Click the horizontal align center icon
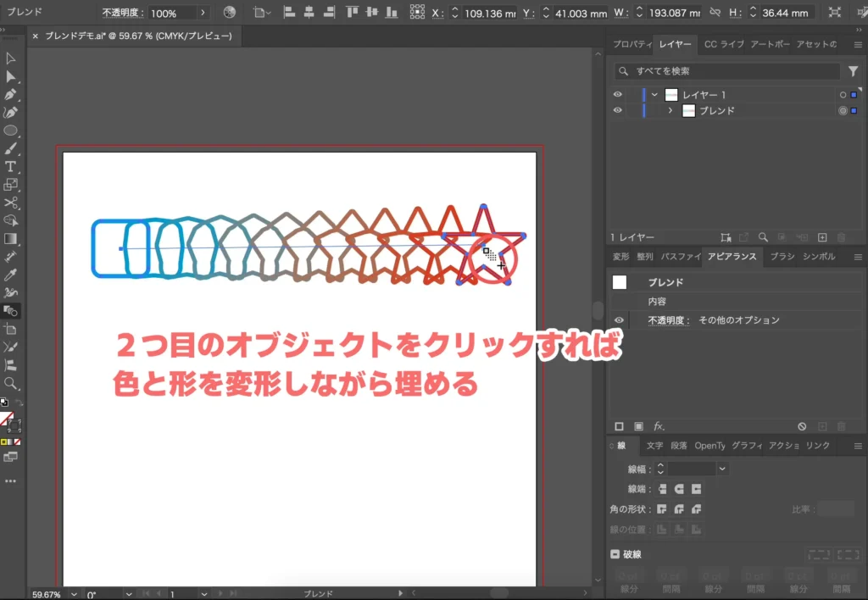Screen dimensions: 868x600 309,12
